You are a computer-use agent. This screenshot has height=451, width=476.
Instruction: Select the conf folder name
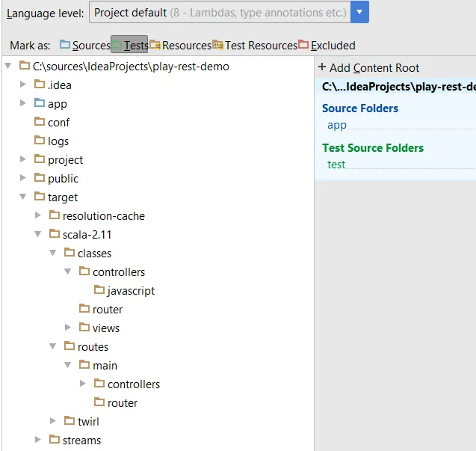[58, 123]
